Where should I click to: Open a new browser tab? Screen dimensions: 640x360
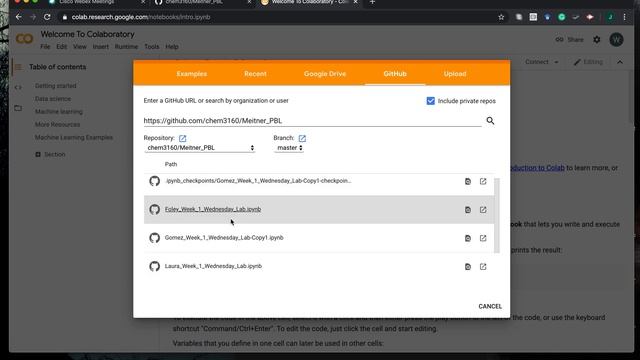pyautogui.click(x=372, y=2)
